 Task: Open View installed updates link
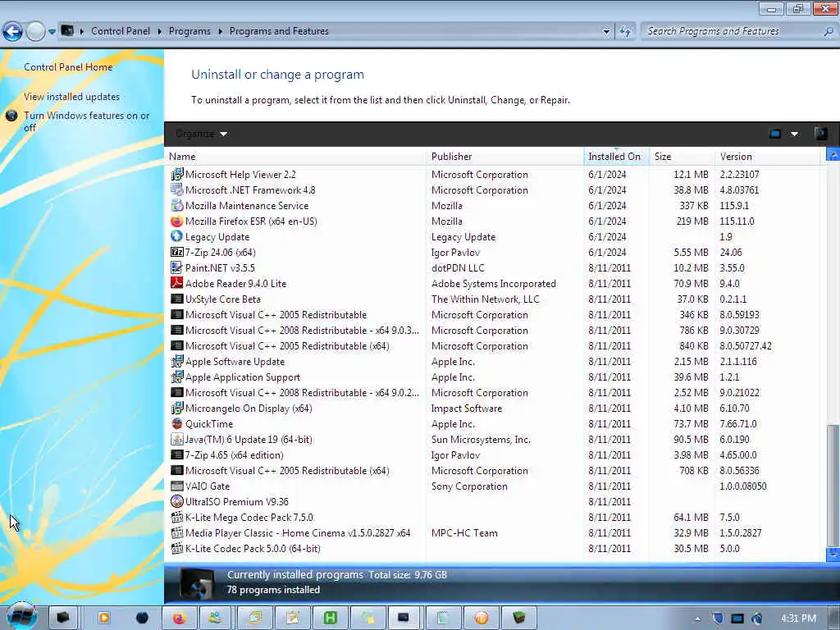pyautogui.click(x=72, y=97)
